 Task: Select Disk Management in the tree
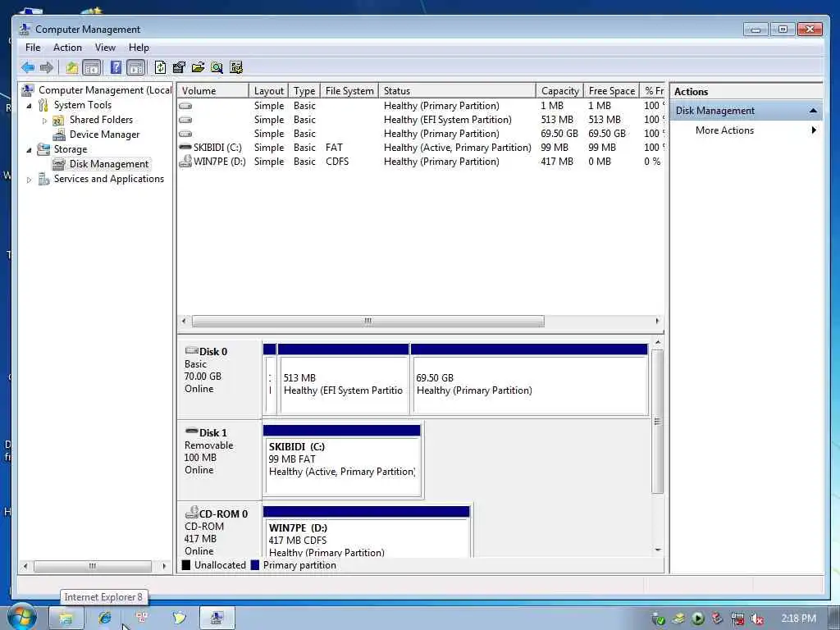click(x=109, y=164)
